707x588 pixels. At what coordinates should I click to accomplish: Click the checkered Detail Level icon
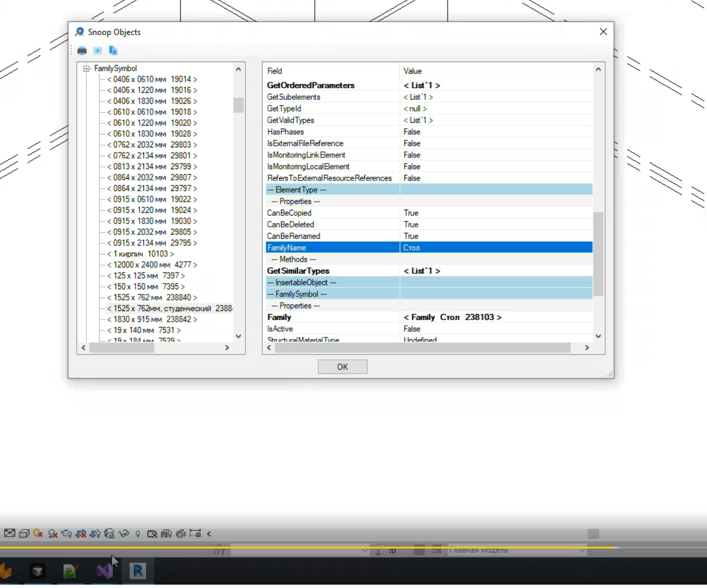(x=10, y=533)
